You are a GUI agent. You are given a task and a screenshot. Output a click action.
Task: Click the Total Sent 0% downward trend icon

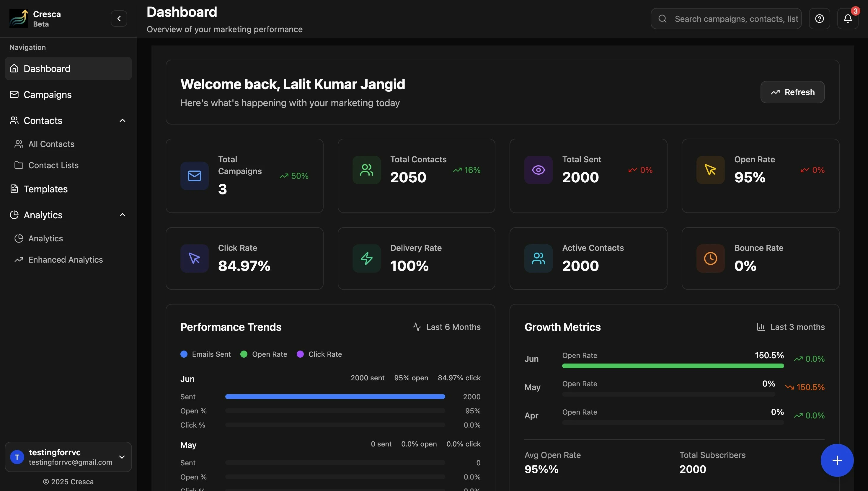tap(632, 170)
